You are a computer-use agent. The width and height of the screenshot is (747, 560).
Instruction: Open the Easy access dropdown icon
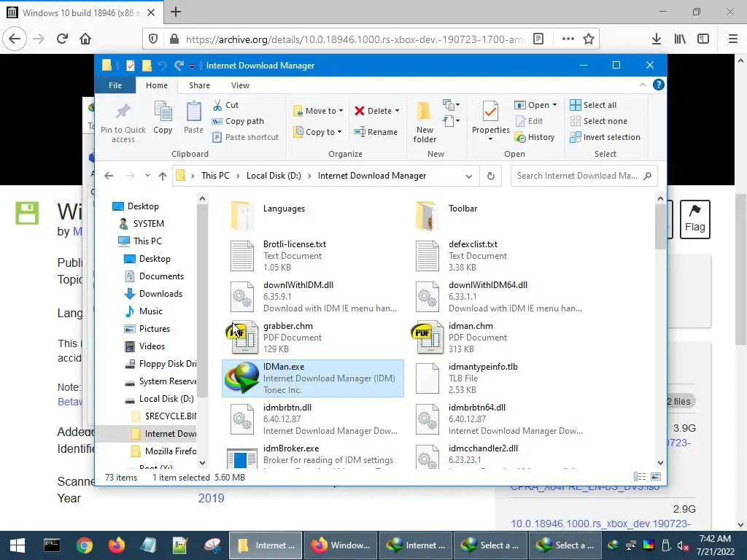(451, 121)
